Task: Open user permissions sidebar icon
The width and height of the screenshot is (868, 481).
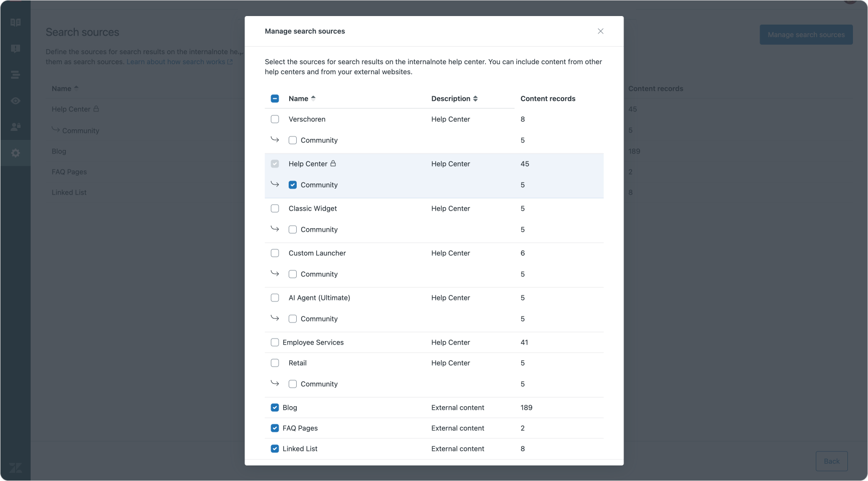Action: [x=16, y=127]
